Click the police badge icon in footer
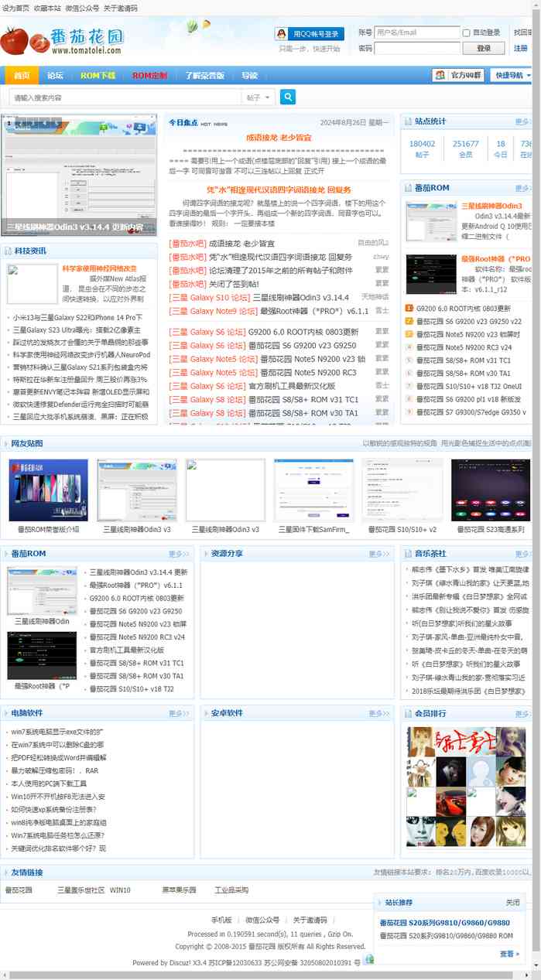541x980 pixels. point(369,959)
